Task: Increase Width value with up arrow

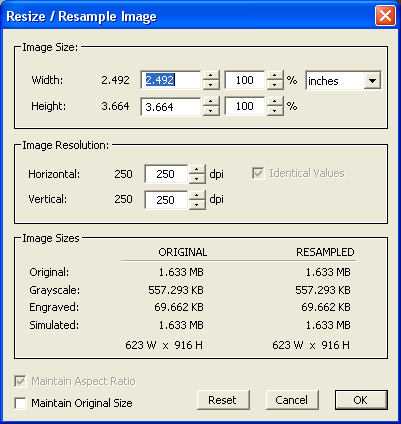Action: (211, 75)
